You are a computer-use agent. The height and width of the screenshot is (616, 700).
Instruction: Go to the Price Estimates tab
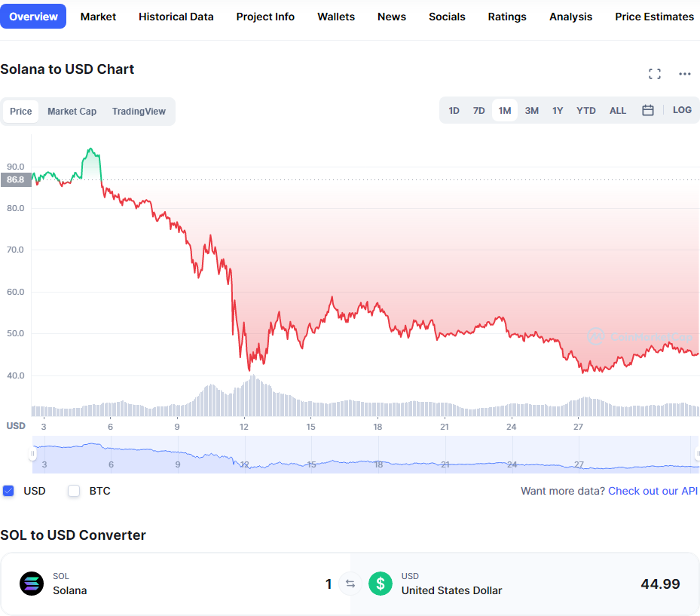654,17
